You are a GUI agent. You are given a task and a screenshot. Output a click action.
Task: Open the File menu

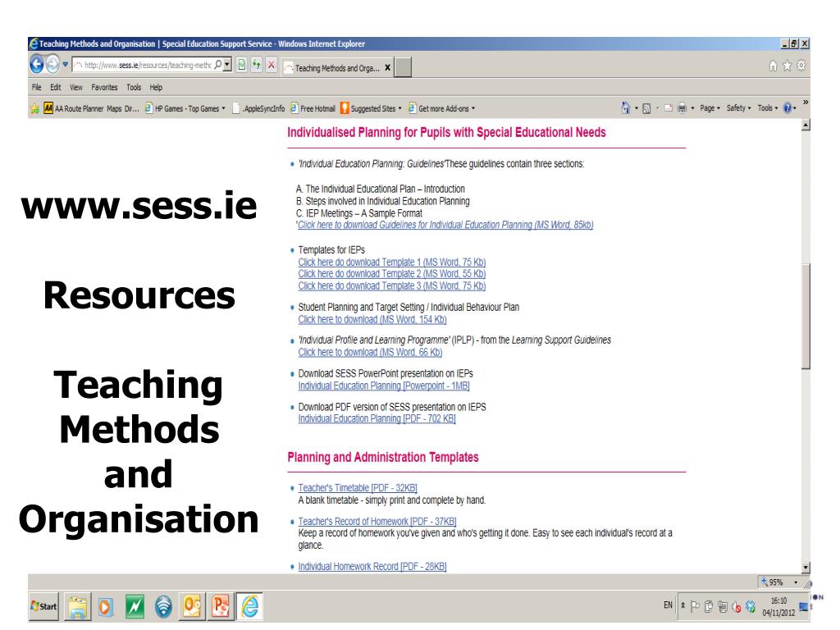pyautogui.click(x=36, y=87)
